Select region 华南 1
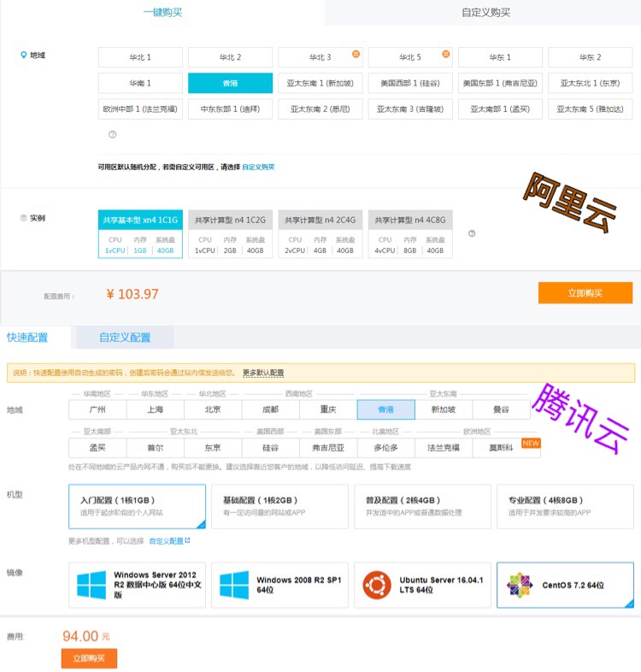This screenshot has height=672, width=641. 140,83
